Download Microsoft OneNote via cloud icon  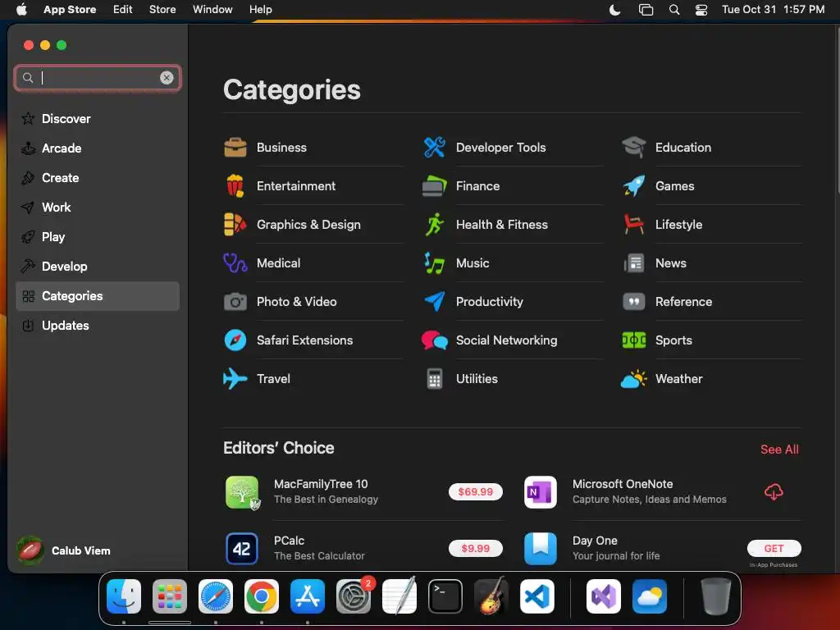pos(774,491)
